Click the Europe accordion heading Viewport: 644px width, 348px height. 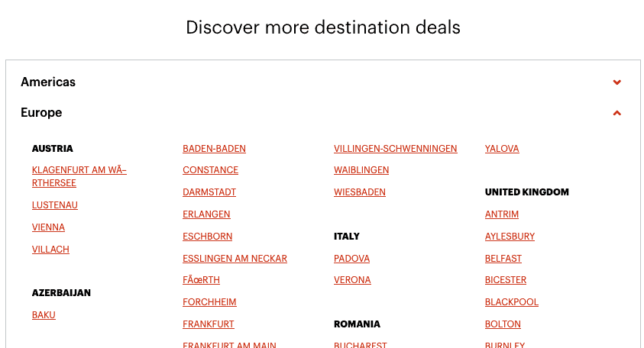pos(41,113)
